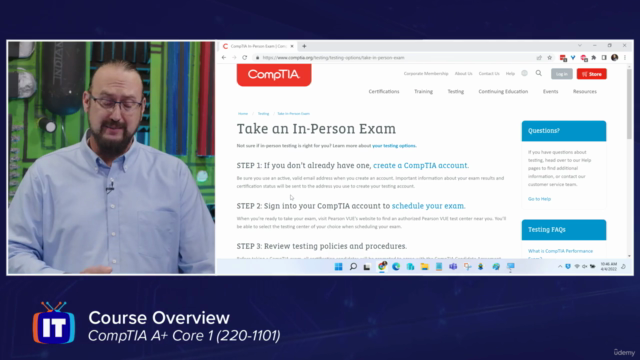This screenshot has width=640, height=360.
Task: Open Windows taskbar search
Action: [x=353, y=267]
